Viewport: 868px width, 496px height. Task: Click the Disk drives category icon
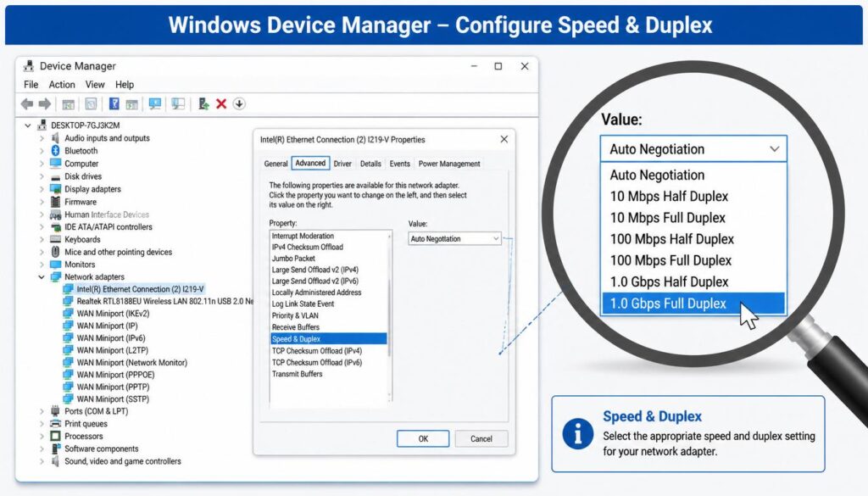pyautogui.click(x=55, y=176)
